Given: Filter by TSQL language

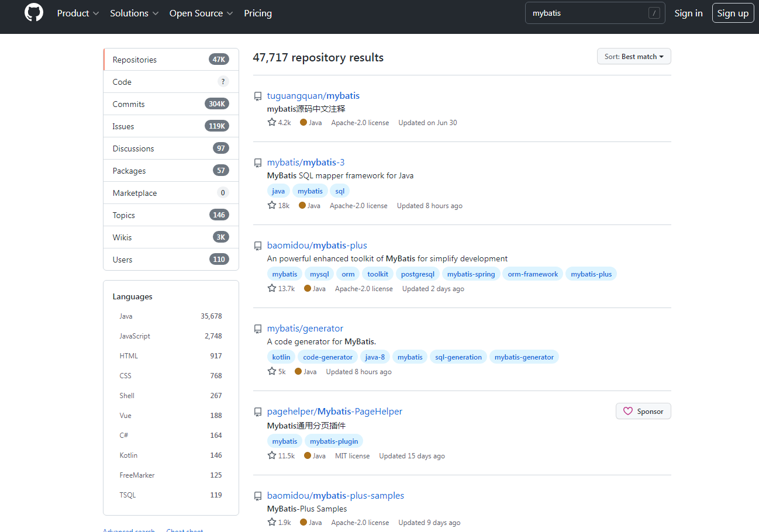Looking at the screenshot, I should 171,495.
